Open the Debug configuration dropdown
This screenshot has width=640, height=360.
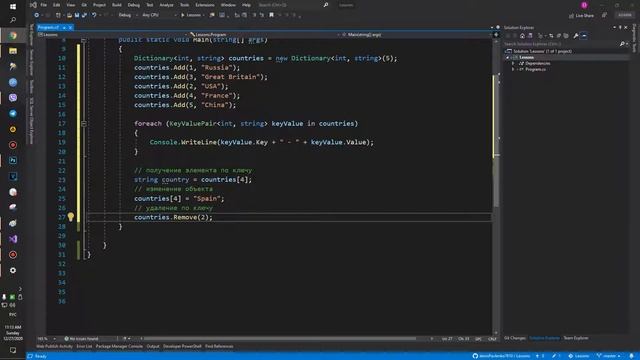(x=127, y=15)
